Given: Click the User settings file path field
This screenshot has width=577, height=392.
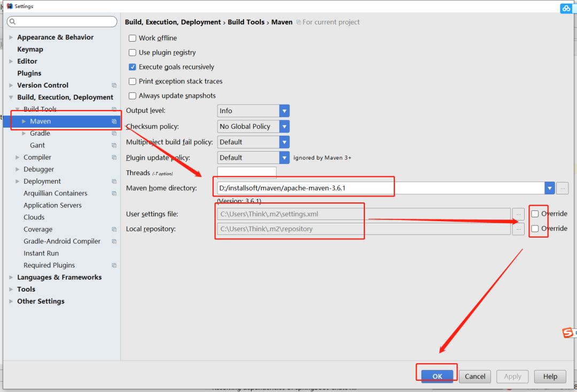Looking at the screenshot, I should point(364,214).
